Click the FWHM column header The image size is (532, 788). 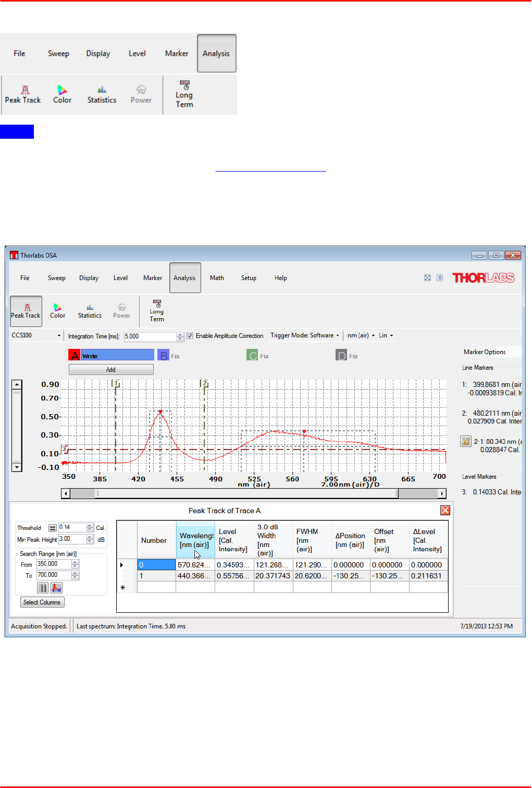pos(312,540)
